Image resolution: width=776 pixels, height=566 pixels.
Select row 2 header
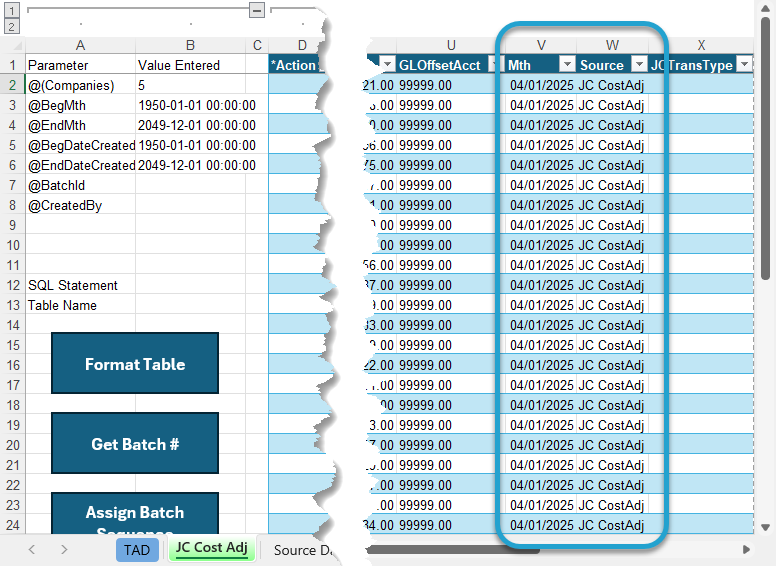click(x=12, y=86)
